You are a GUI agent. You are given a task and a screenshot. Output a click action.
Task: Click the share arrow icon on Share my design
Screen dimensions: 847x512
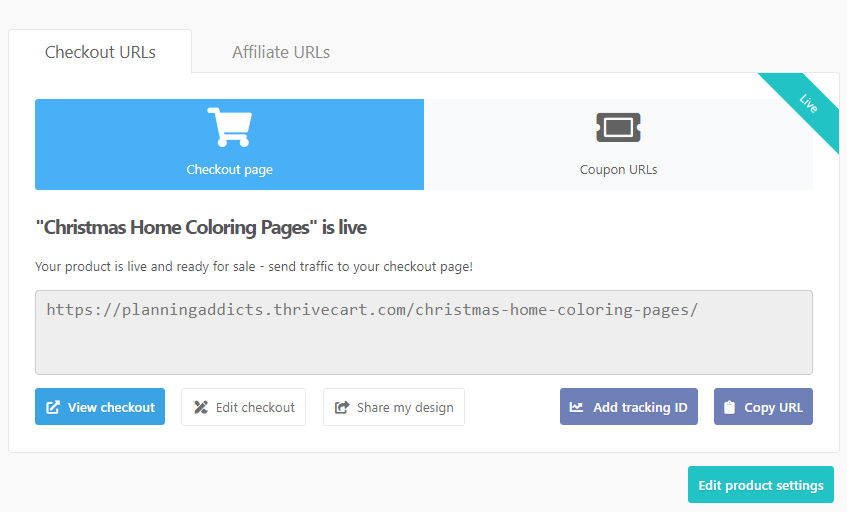tap(342, 407)
